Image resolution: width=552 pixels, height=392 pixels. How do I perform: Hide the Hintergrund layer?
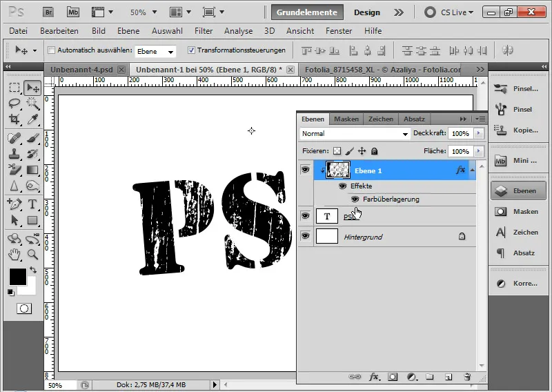(x=305, y=236)
